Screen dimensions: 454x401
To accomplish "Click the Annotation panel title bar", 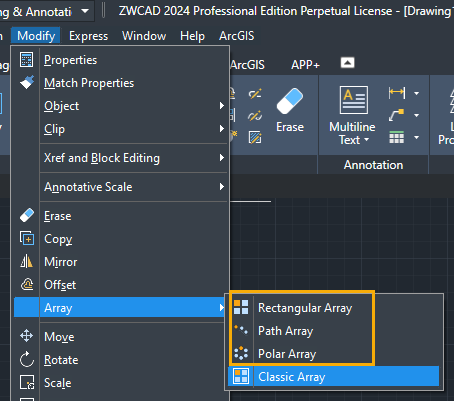I will (373, 165).
